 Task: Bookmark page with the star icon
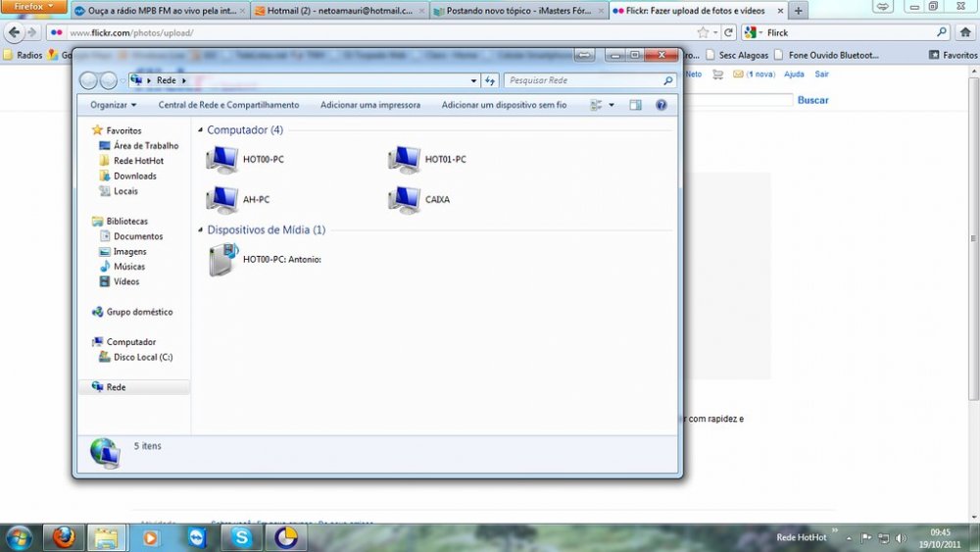(703, 32)
